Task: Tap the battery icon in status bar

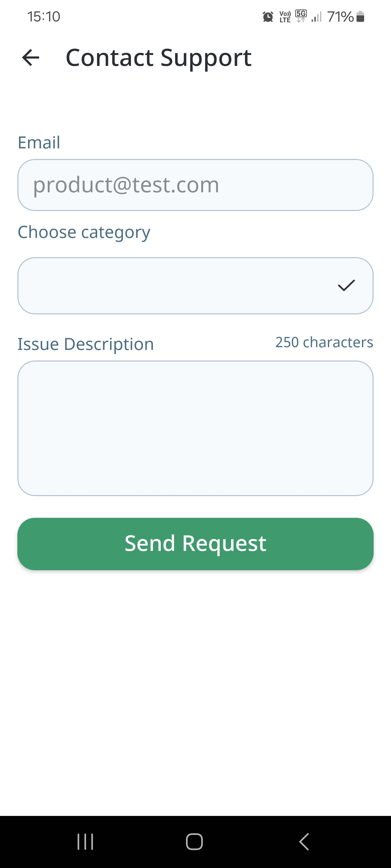Action: click(360, 17)
